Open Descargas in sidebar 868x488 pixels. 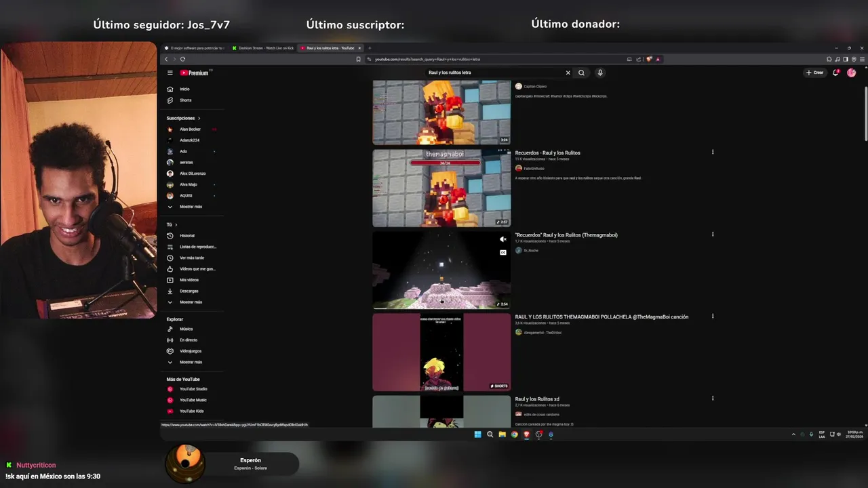189,291
